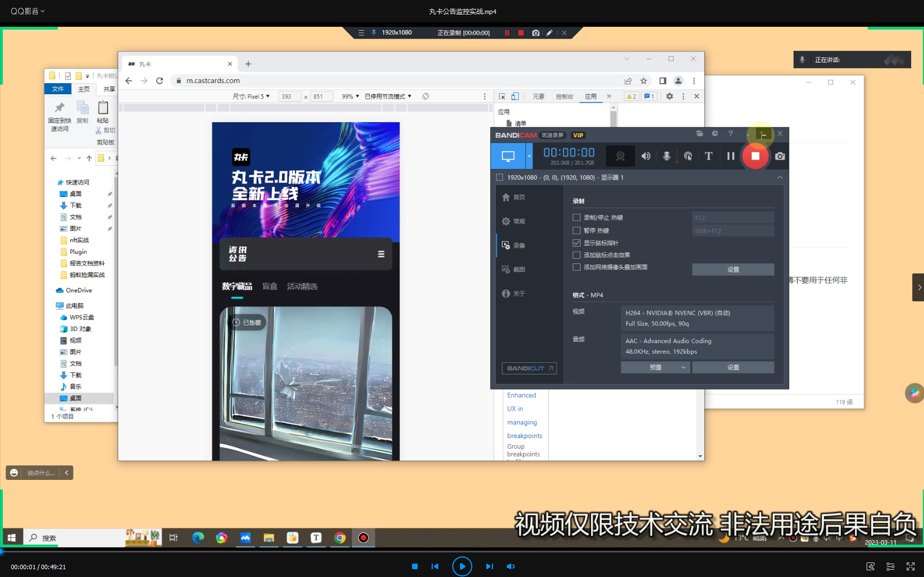Open Bandicam's webcam overlay icon

(x=620, y=156)
